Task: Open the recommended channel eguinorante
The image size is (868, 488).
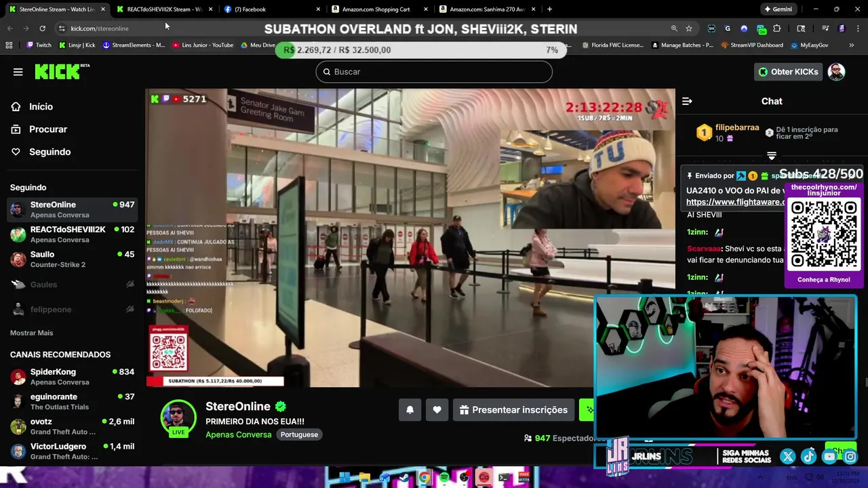Action: (x=72, y=402)
